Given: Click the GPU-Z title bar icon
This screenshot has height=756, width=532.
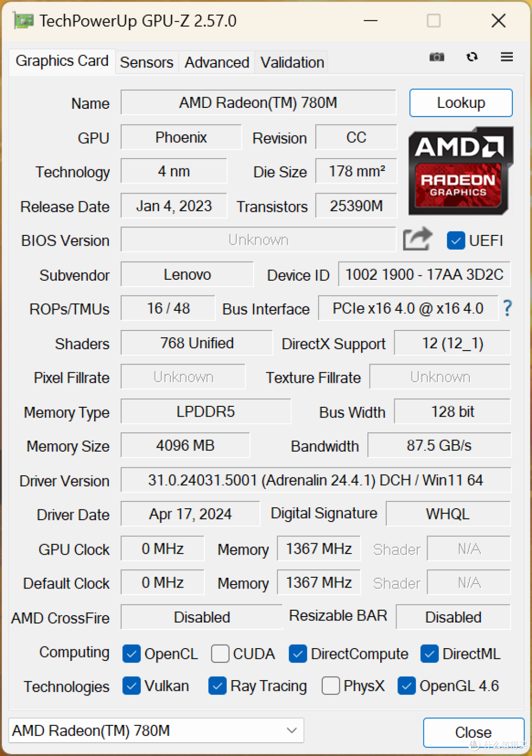Looking at the screenshot, I should tap(24, 21).
